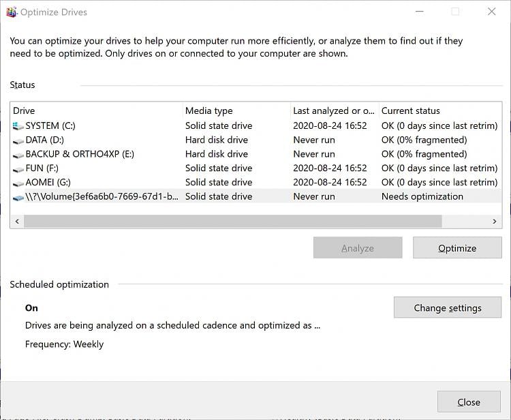Click the 'Frequency: Weekly' text
This screenshot has width=511, height=420.
64,344
